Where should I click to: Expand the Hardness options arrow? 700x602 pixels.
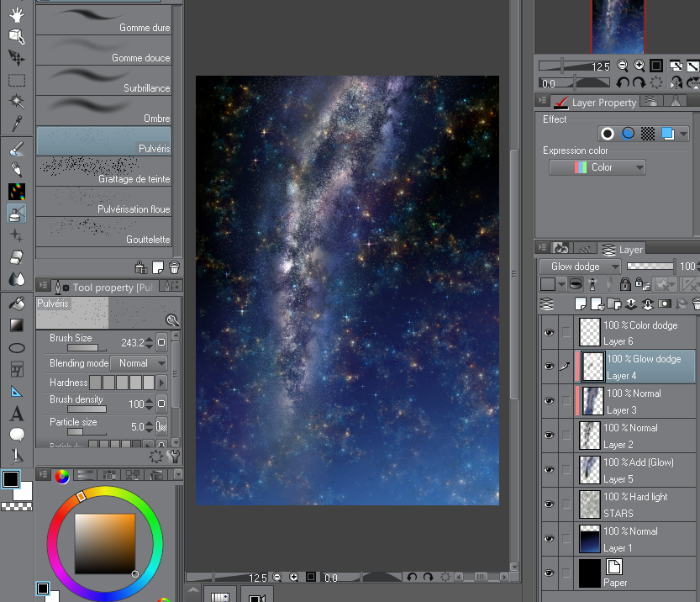point(161,383)
